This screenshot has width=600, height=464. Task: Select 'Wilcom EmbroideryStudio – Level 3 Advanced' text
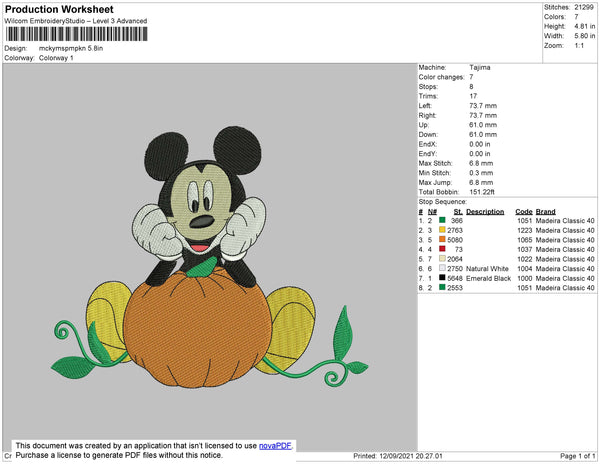(76, 21)
